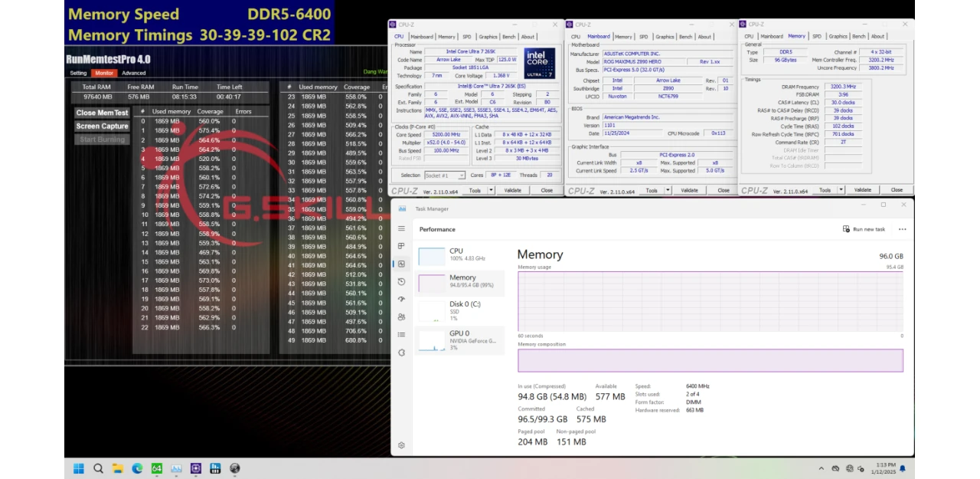Click the Intel Core Ultra 7 logo in CPU-Z
The height and width of the screenshot is (479, 980).
[x=540, y=64]
